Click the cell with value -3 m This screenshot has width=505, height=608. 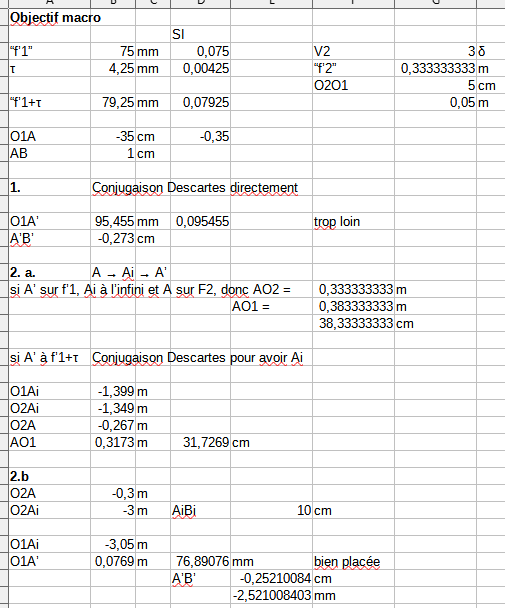click(113, 511)
